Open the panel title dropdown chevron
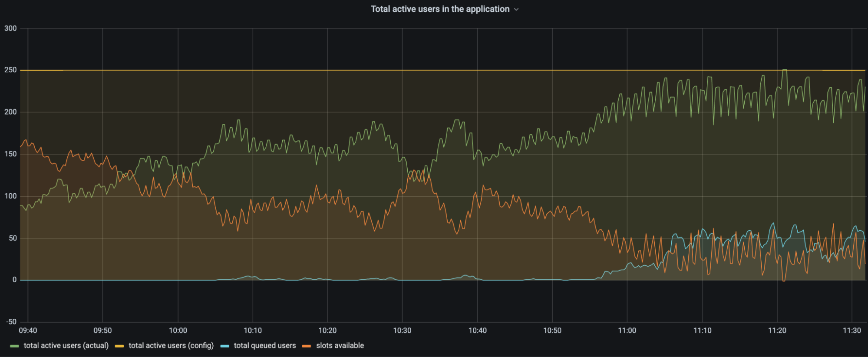Viewport: 868px width, 357px height. click(x=516, y=10)
